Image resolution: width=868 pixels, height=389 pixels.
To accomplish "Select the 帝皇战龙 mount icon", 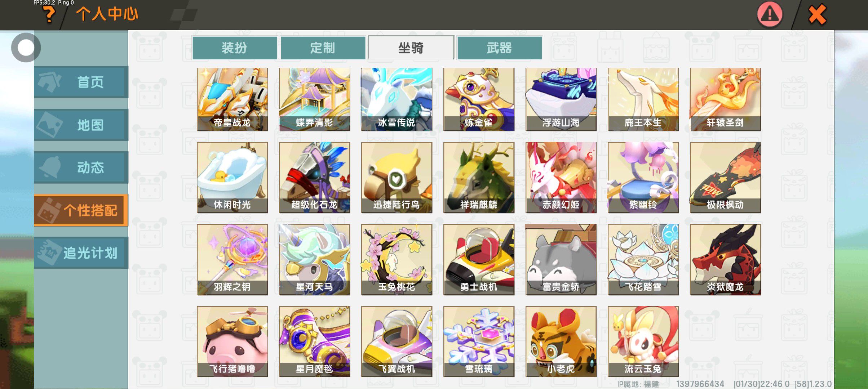I will (x=232, y=99).
